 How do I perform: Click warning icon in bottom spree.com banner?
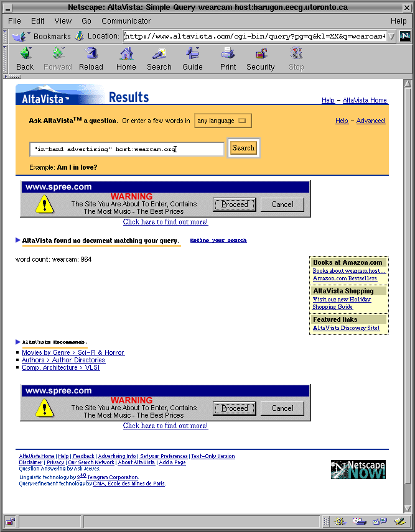45,408
